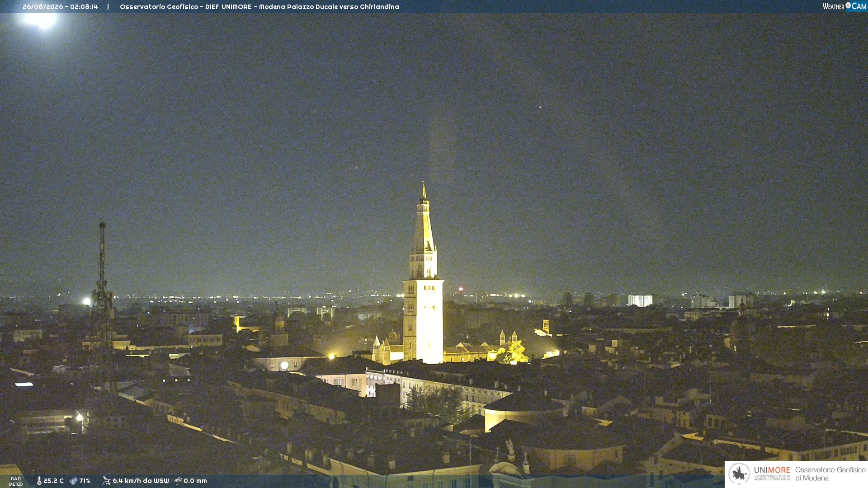The width and height of the screenshot is (868, 488).
Task: Click the wind speed icon
Action: click(106, 481)
